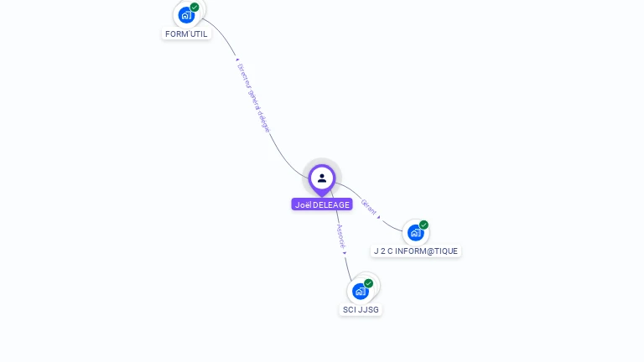
Task: Select the Joël DELEAGE purple name label
Action: pos(322,204)
